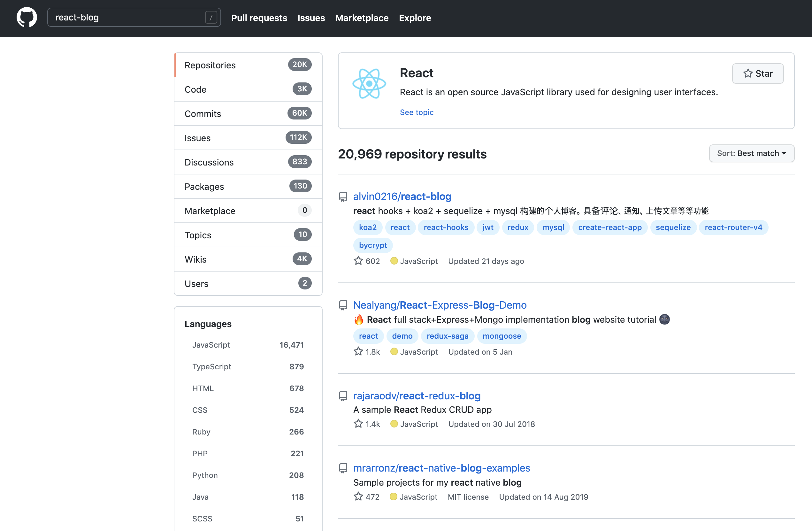Viewport: 812px width, 531px height.
Task: Select the Repositories filter in sidebar
Action: (248, 65)
